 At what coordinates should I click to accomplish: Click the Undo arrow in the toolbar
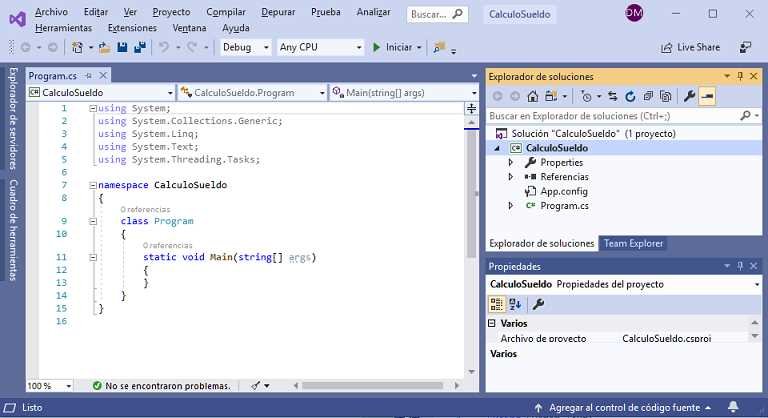click(164, 47)
